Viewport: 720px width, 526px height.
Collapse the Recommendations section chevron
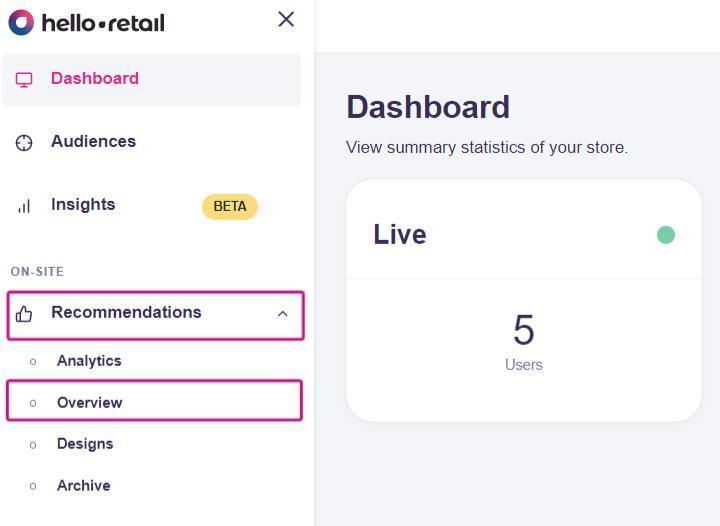[282, 314]
